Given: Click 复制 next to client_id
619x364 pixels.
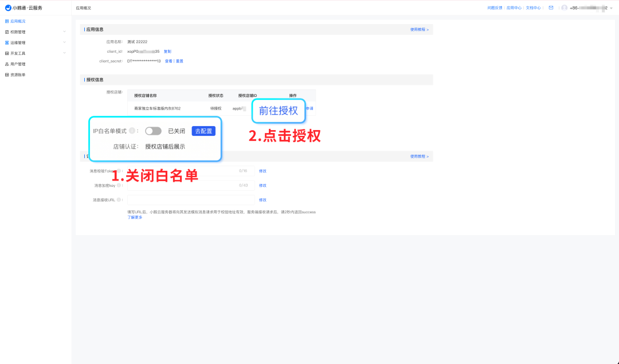Looking at the screenshot, I should tap(167, 52).
